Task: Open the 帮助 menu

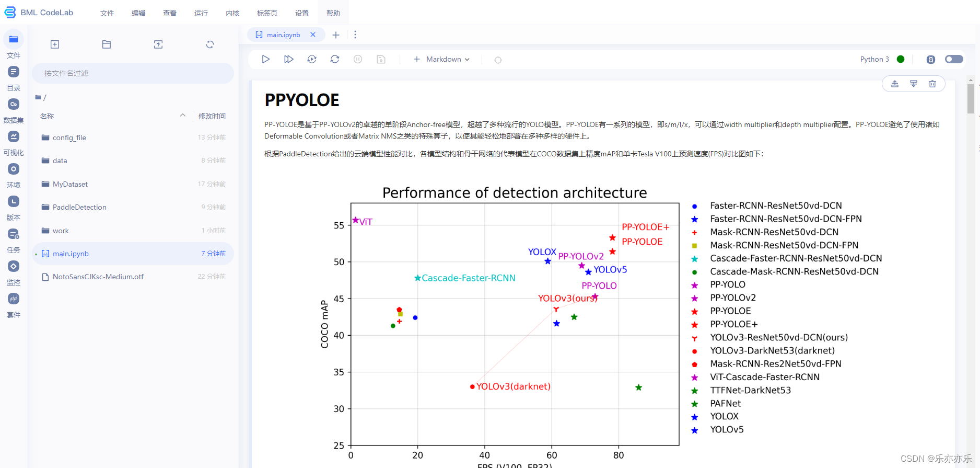Action: point(333,13)
